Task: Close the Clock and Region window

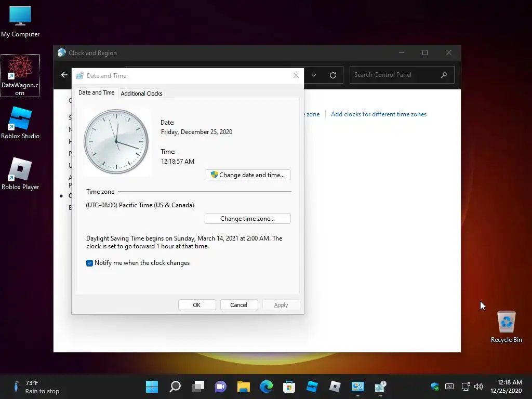Action: pos(449,52)
